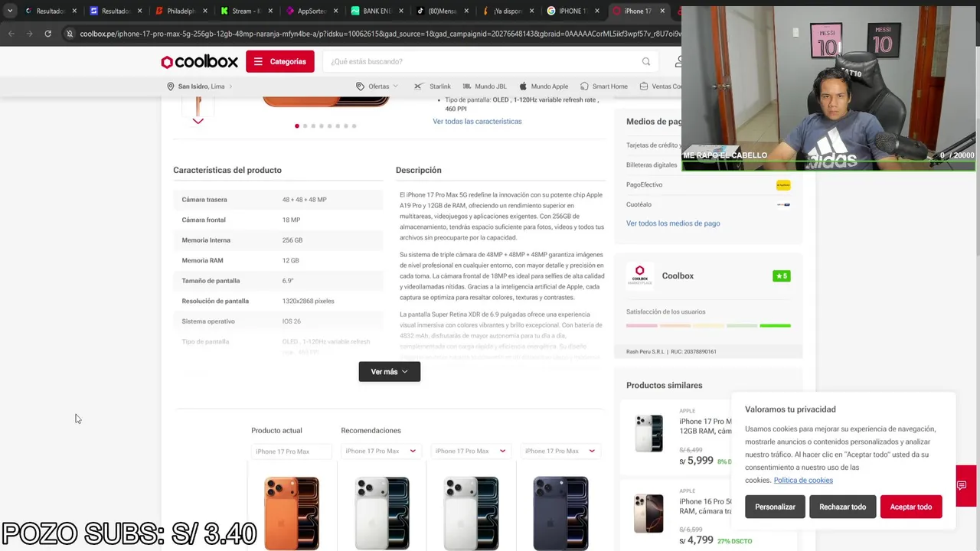Open the Starlink menu item
The height and width of the screenshot is (551, 980).
pyautogui.click(x=433, y=86)
